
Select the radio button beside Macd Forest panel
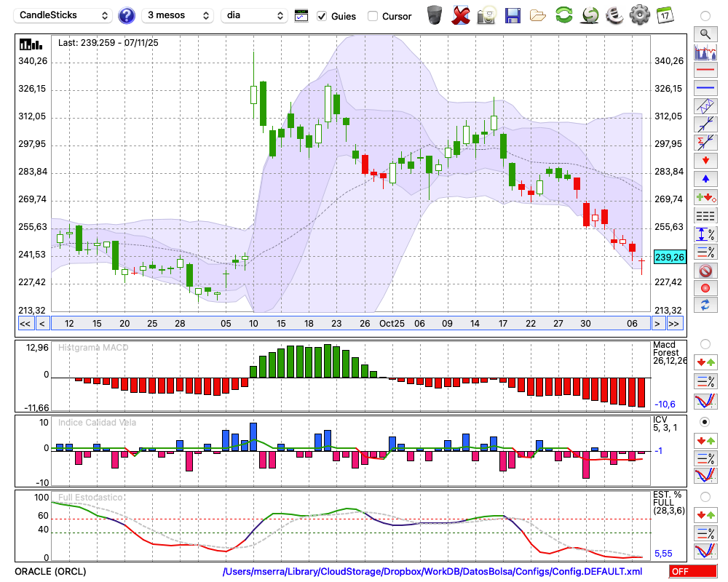pyautogui.click(x=704, y=344)
